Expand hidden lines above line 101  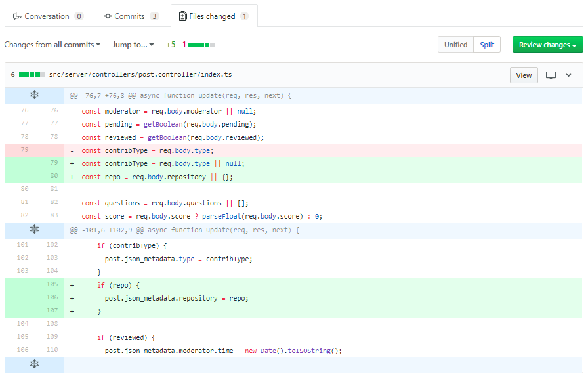[34, 229]
